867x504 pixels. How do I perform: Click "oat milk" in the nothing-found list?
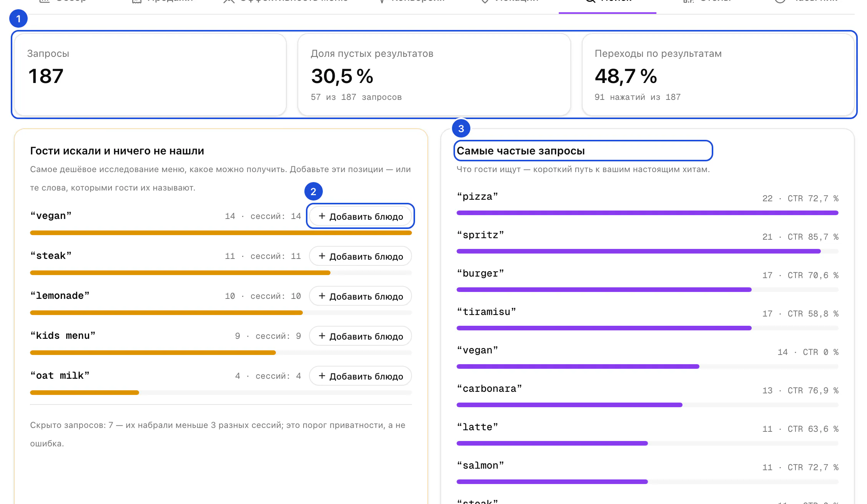(60, 376)
